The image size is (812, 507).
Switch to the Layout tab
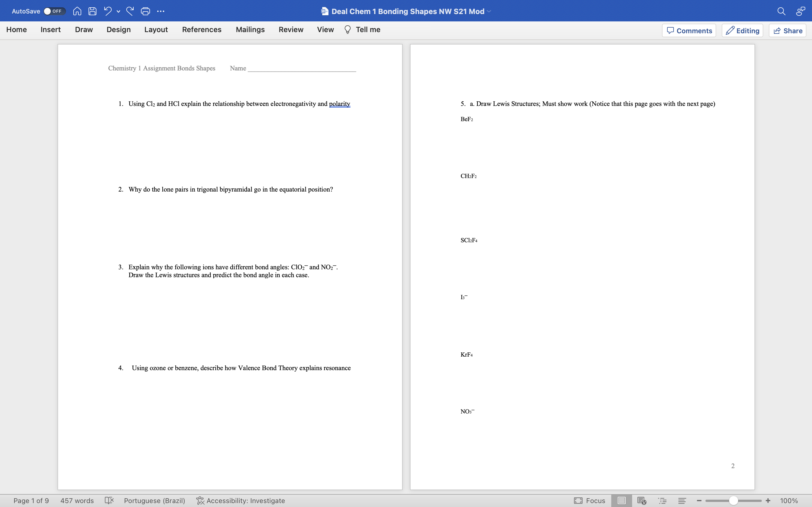[156, 30]
